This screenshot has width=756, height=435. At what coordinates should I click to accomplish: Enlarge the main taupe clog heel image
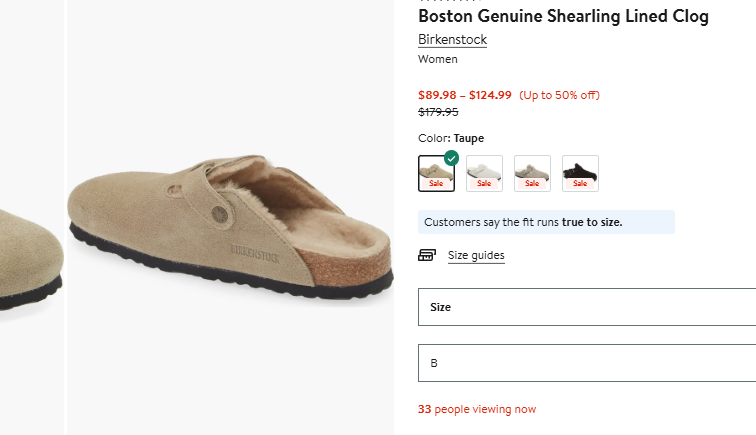230,218
